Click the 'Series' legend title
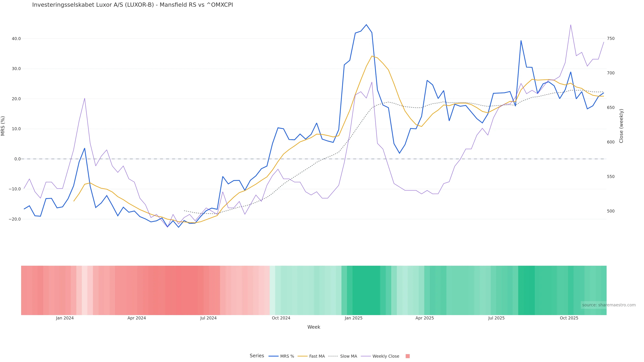644x362 pixels. [x=257, y=356]
